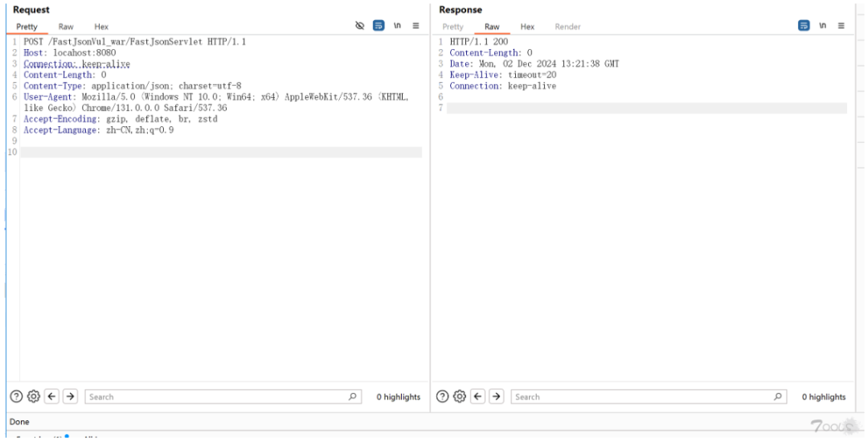This screenshot has width=868, height=442.
Task: Click the response Content-Length: 0 header
Action: [x=491, y=52]
